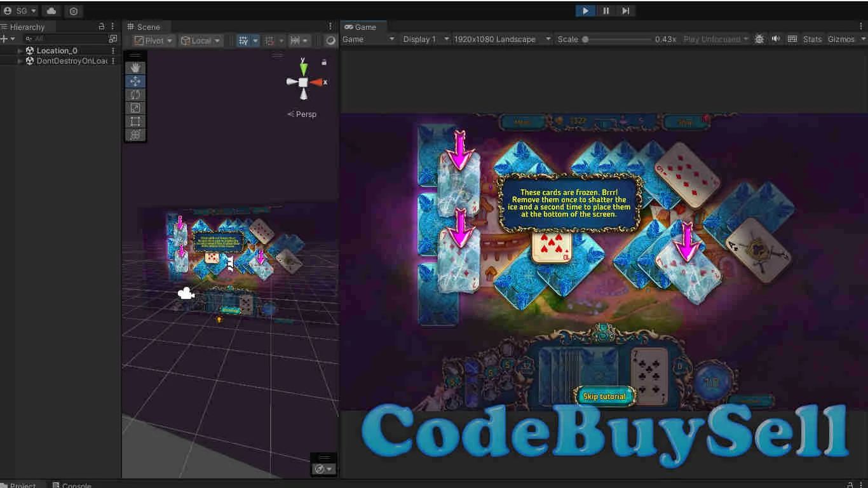Viewport: 868px width, 488px height.
Task: Open Unity Cloud services icon
Action: [x=51, y=11]
